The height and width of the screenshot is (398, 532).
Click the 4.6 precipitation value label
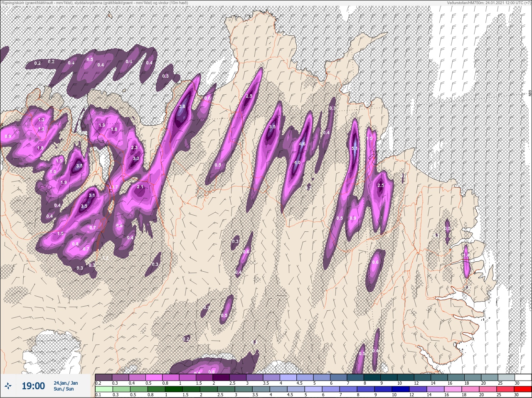tap(302, 144)
